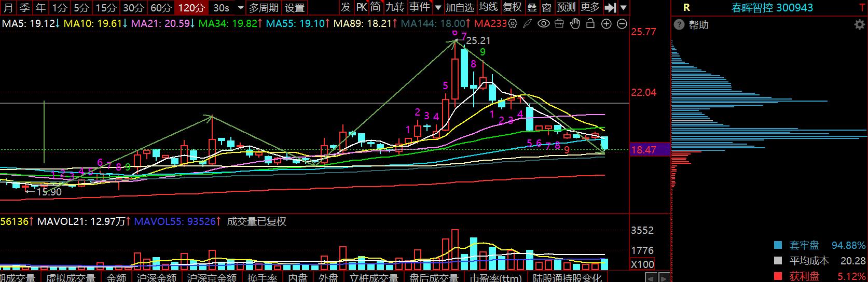Select 金额 indicator tab
868x282 pixels.
(117, 277)
